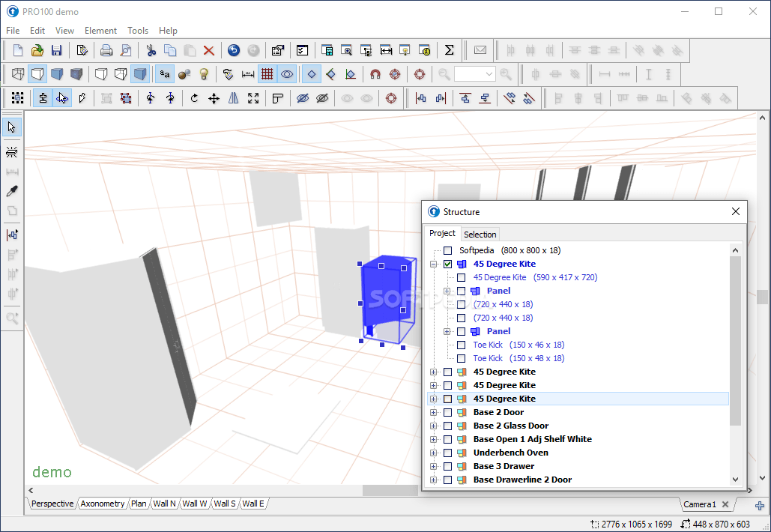This screenshot has height=532, width=771.
Task: Activate the eyedropper tool in the sidebar
Action: click(10, 191)
